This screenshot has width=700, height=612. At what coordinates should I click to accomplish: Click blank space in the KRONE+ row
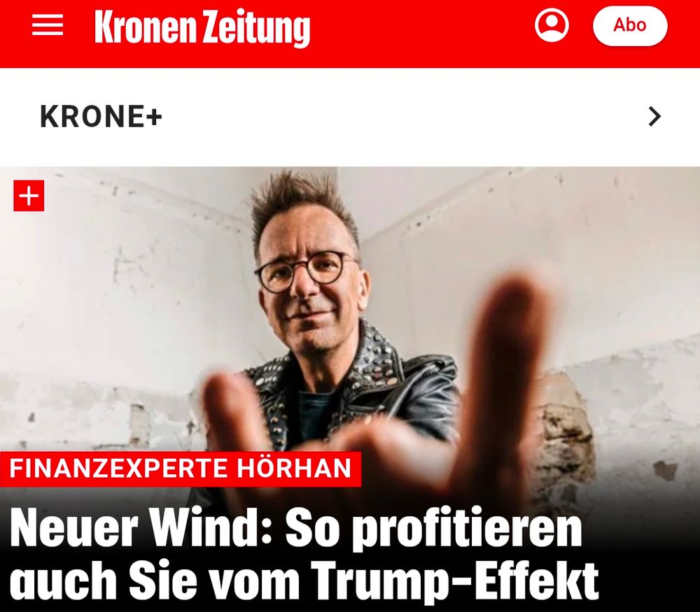pyautogui.click(x=402, y=116)
